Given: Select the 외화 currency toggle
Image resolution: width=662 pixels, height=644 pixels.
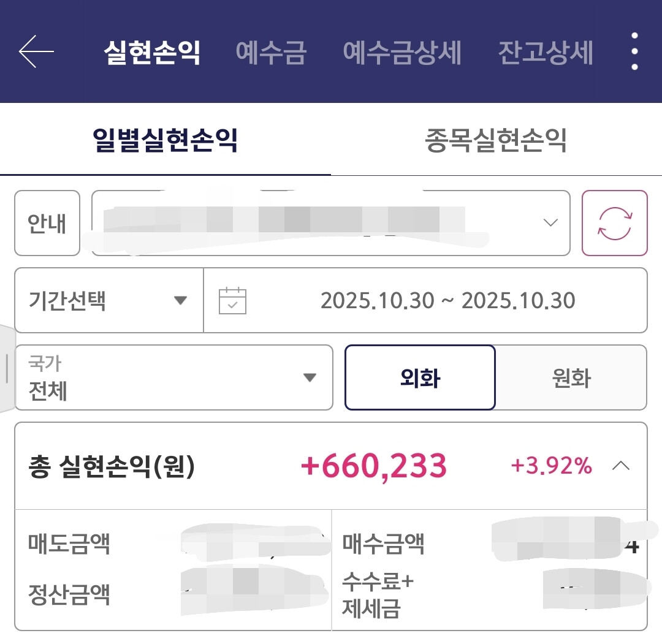Looking at the screenshot, I should coord(420,377).
